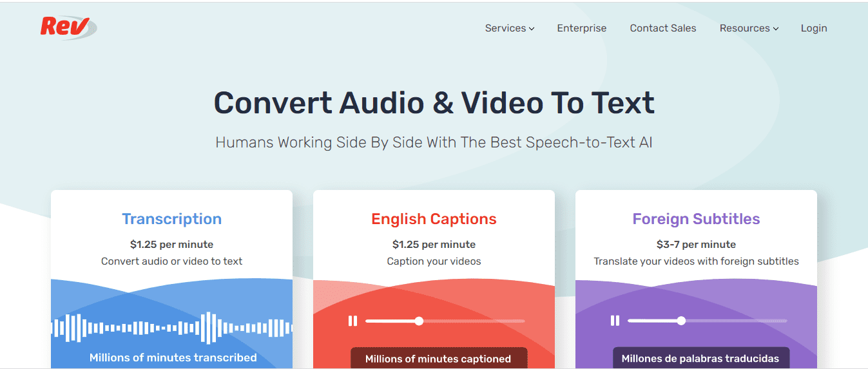Click the Transcription '$1.25 per minute' price
Image resolution: width=868 pixels, height=369 pixels.
click(x=172, y=245)
